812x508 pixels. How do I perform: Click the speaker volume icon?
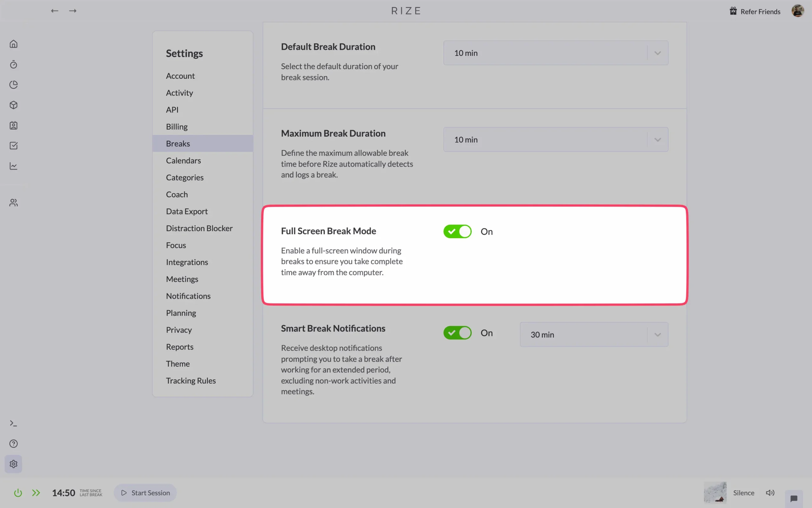coord(770,493)
